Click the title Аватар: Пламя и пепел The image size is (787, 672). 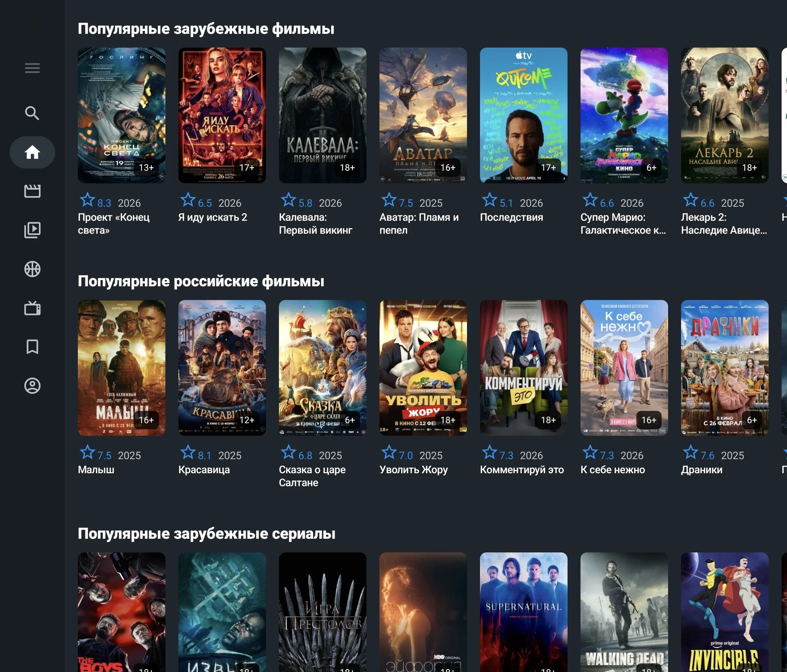pos(419,224)
